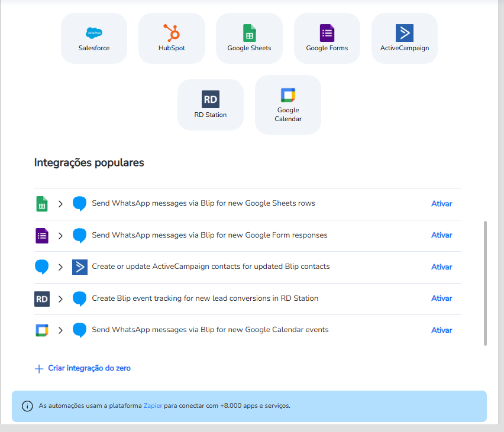The image size is (504, 432).
Task: Click Google Forms icon in Form responses row
Action: (42, 236)
